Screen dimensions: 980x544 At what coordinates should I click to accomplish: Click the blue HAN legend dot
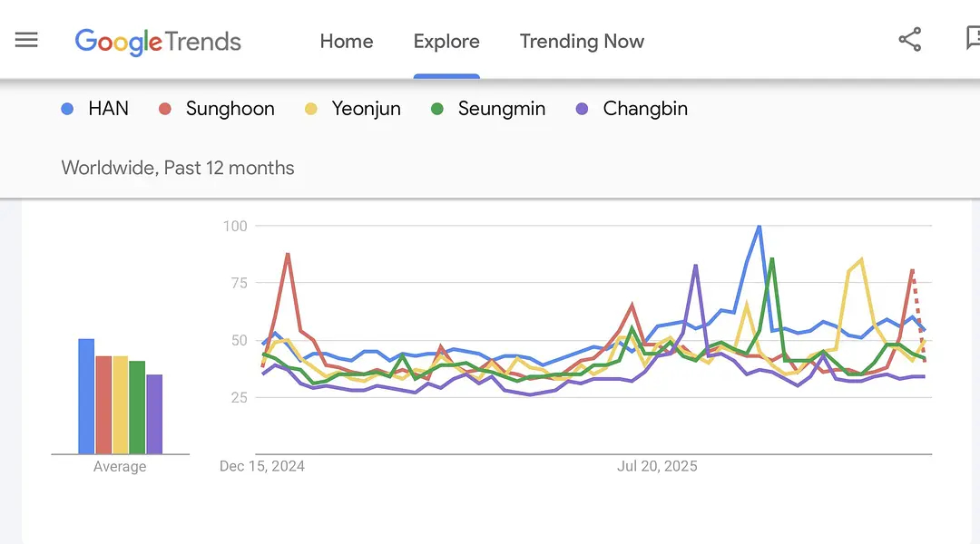coord(67,109)
